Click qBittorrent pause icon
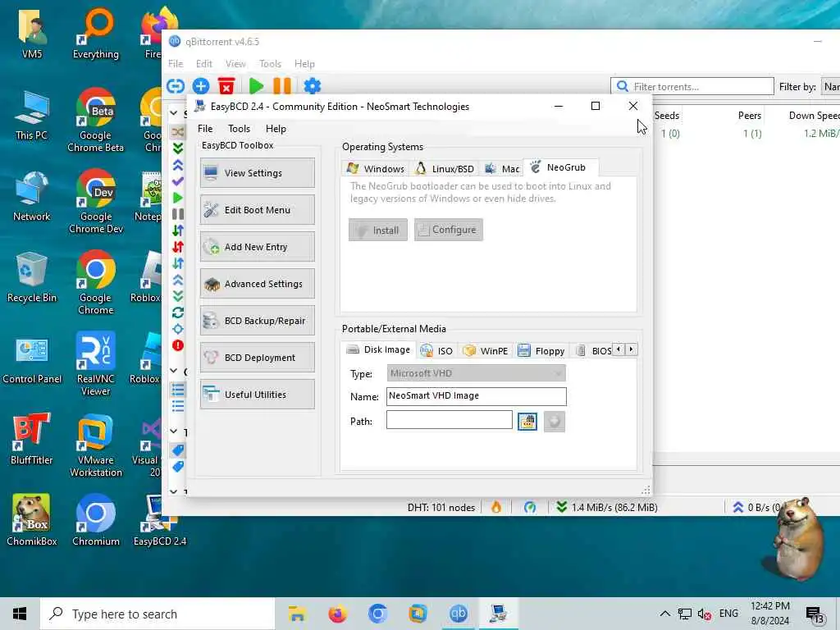Image resolution: width=840 pixels, height=630 pixels. [282, 85]
